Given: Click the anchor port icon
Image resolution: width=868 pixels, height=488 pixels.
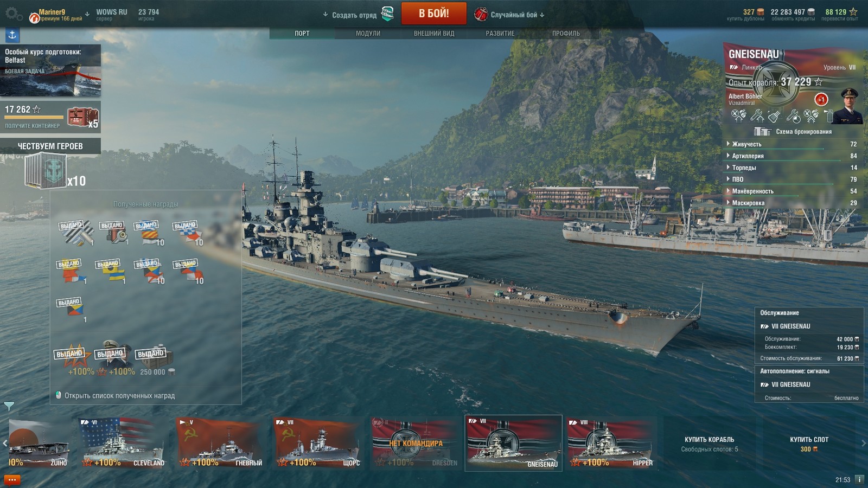Looking at the screenshot, I should pyautogui.click(x=12, y=35).
